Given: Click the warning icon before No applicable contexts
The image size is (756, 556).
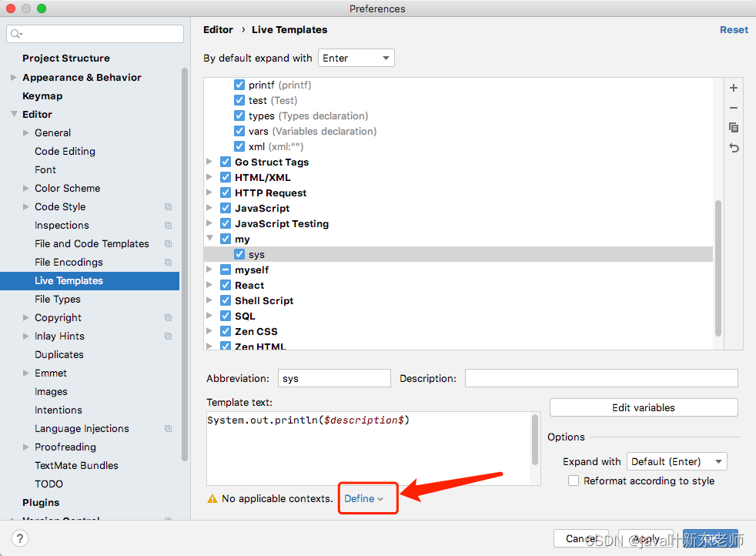Looking at the screenshot, I should pyautogui.click(x=212, y=498).
